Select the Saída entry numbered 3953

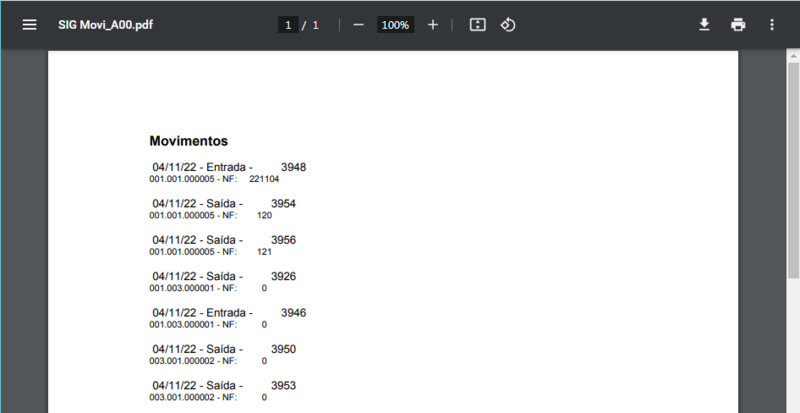point(224,385)
